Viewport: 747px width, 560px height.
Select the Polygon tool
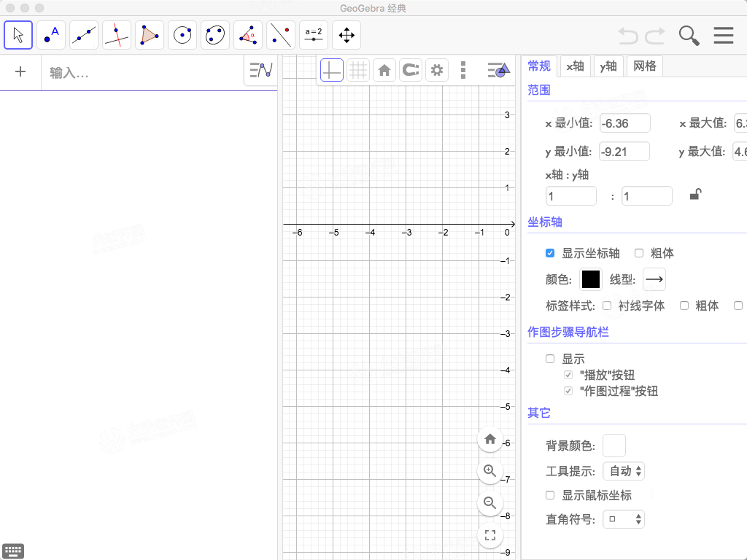pyautogui.click(x=150, y=35)
